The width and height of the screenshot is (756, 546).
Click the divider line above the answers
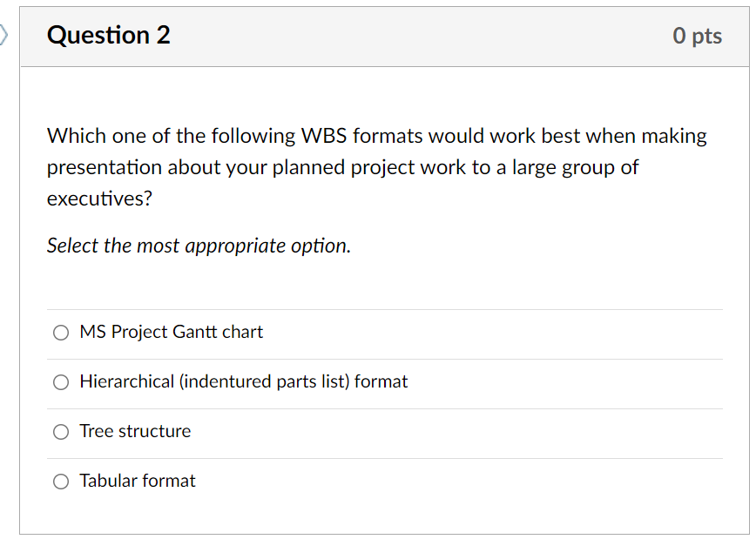(383, 308)
